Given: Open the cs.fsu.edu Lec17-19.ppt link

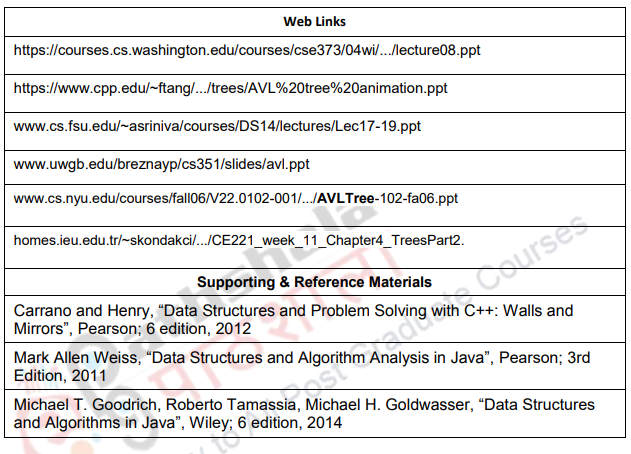Looking at the screenshot, I should 217,126.
